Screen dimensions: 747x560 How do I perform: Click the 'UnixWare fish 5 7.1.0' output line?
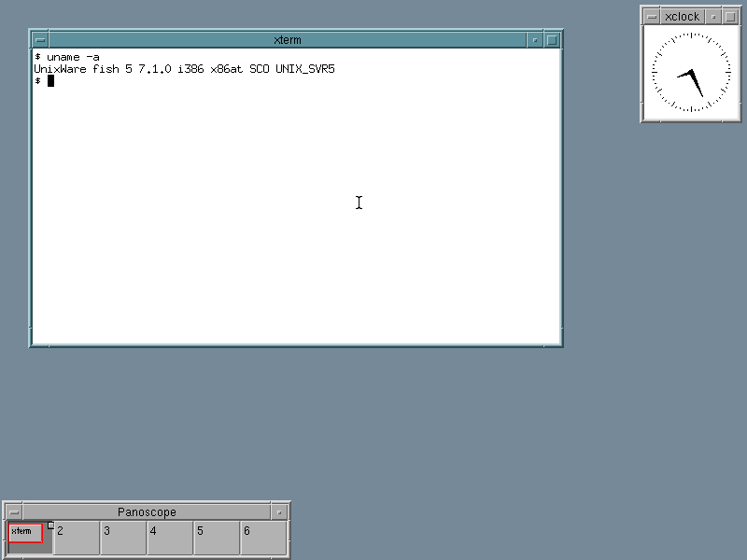(184, 69)
